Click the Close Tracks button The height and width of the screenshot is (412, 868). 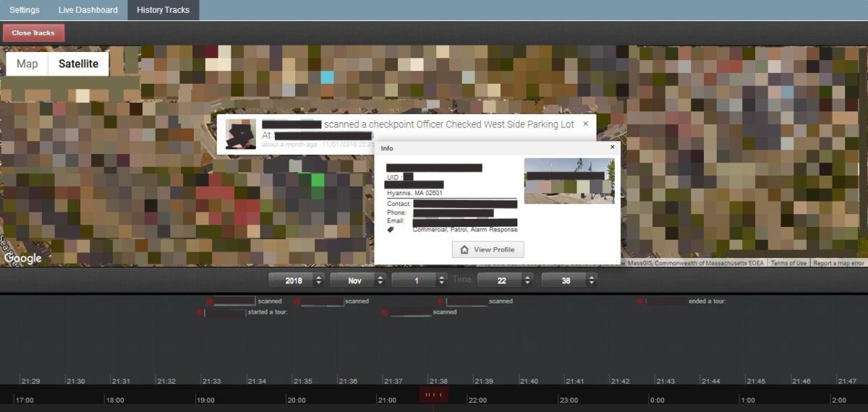(33, 33)
